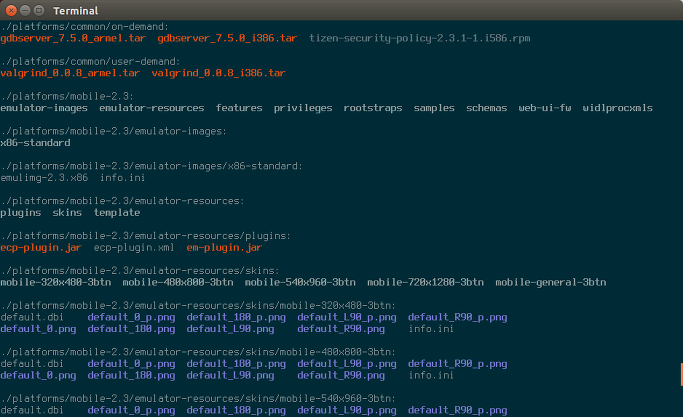Click tizen-security-policy-2.3.1-1.i586.rpm
The image size is (683, 417).
coord(419,38)
